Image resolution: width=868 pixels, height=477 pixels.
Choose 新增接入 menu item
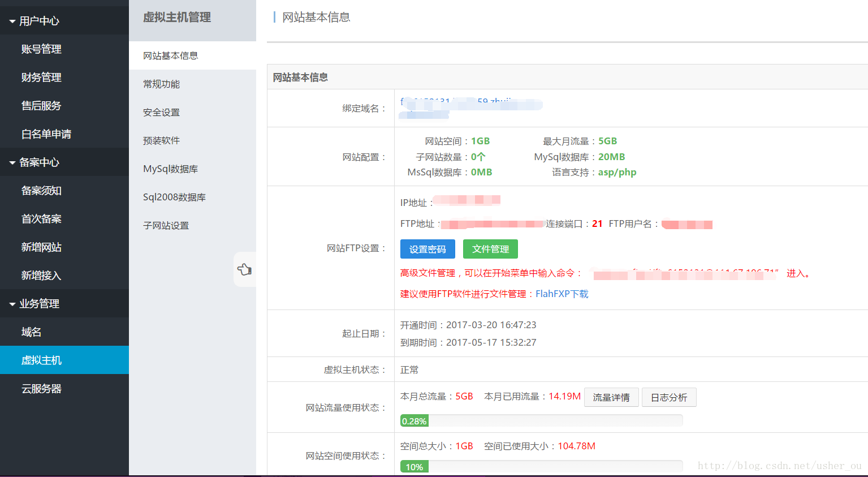(x=41, y=276)
